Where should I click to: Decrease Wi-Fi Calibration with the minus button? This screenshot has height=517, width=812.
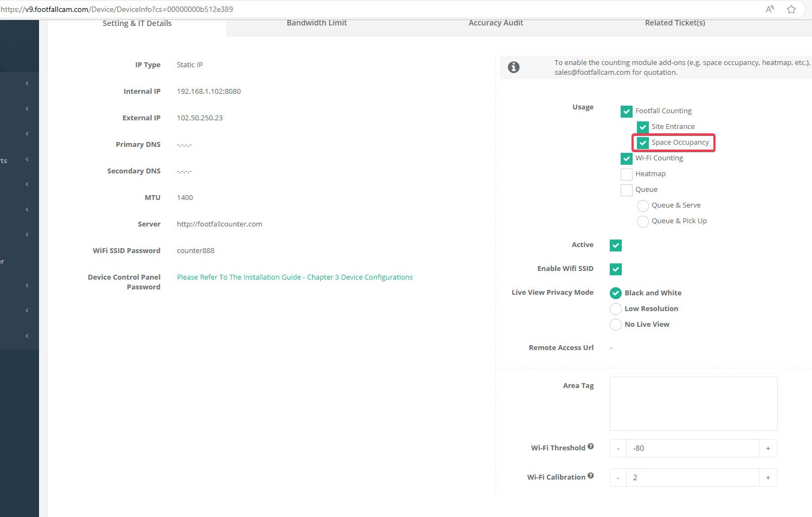(x=618, y=477)
